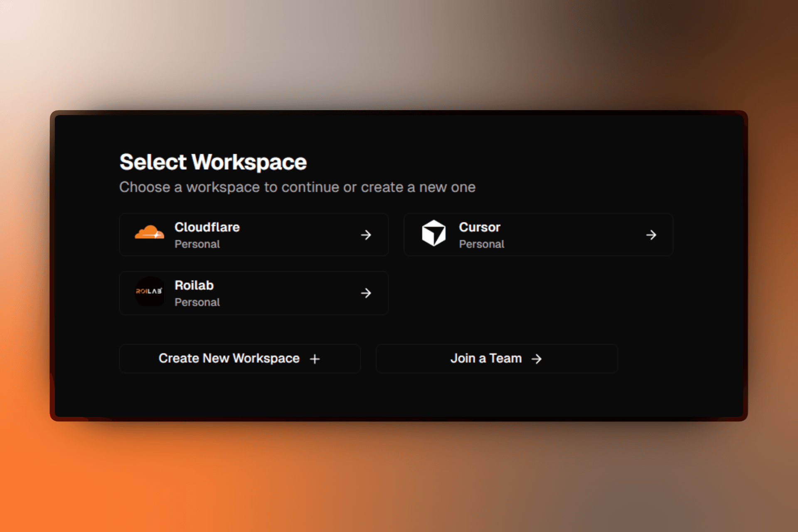798x532 pixels.
Task: Click the workspace selection subtitle text
Action: click(x=298, y=187)
